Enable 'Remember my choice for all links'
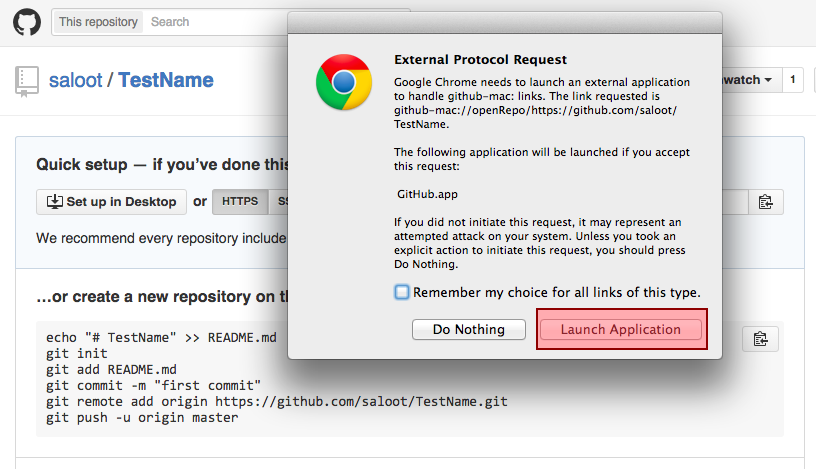The image size is (816, 469). tap(402, 292)
